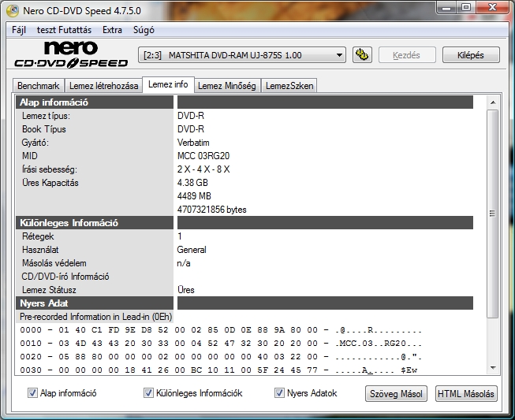Viewport: 515px width, 420px height.
Task: Click the hex data row 0020
Action: 221,357
